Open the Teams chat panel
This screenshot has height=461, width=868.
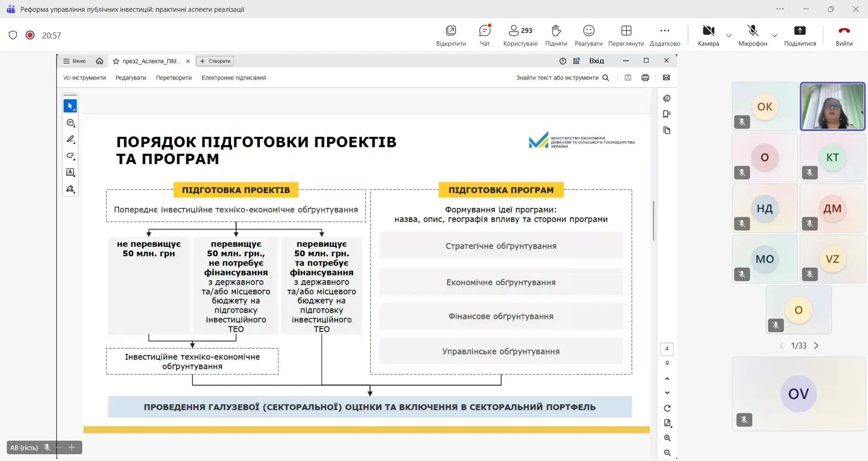[x=485, y=35]
